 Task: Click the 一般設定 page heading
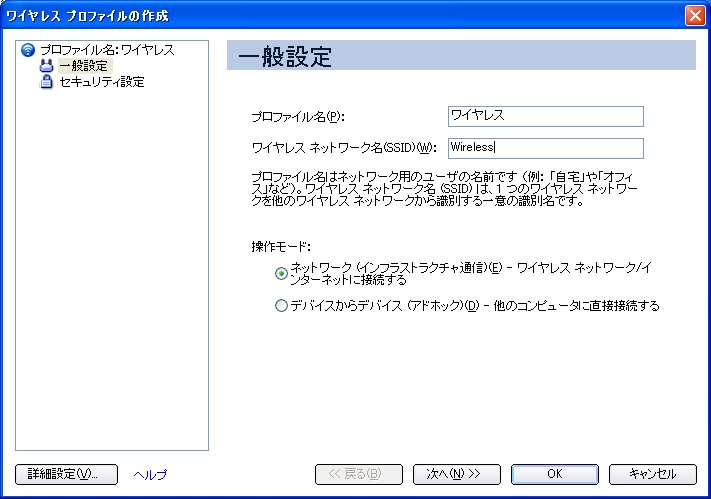(x=285, y=57)
